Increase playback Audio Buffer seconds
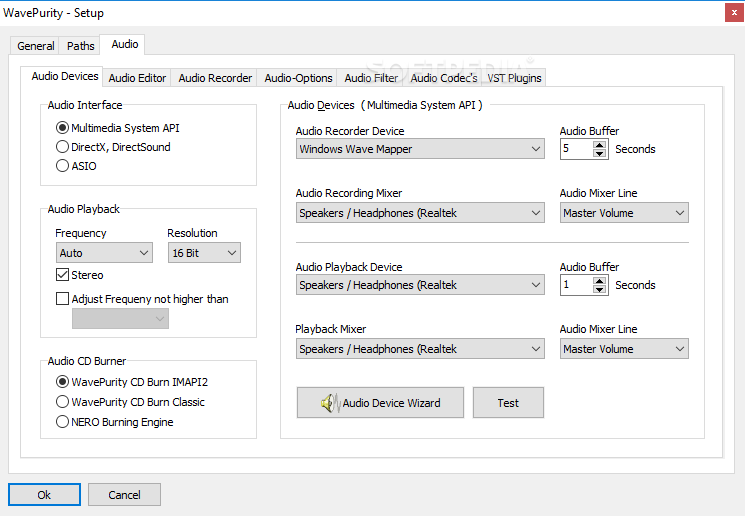745x516 pixels. (x=600, y=280)
